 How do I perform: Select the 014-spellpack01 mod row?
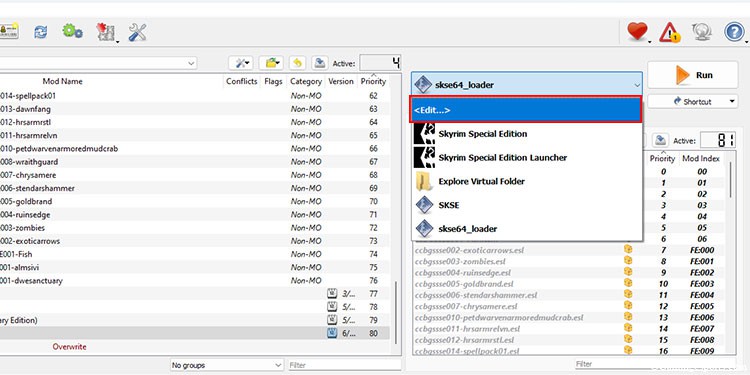click(195, 96)
